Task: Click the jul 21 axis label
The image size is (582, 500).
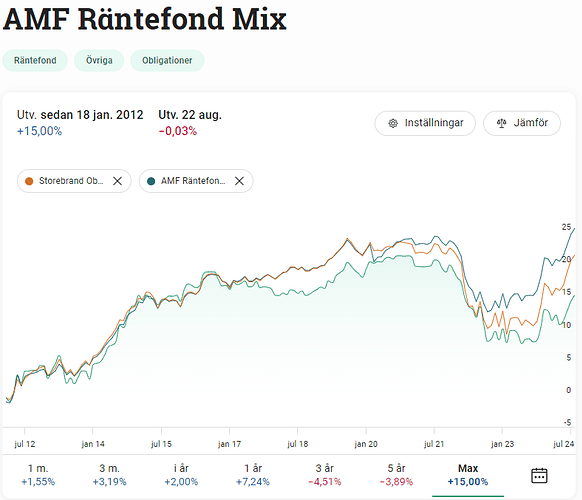Action: click(434, 444)
